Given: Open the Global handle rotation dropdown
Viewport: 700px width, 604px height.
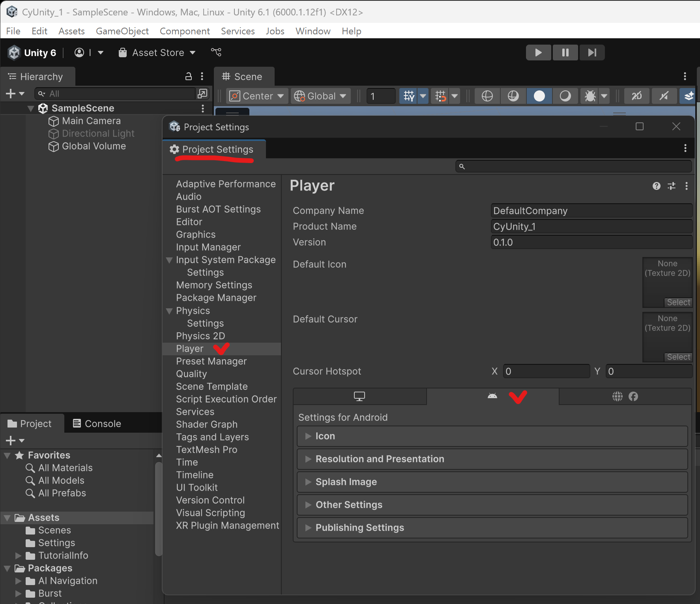Looking at the screenshot, I should pyautogui.click(x=320, y=96).
